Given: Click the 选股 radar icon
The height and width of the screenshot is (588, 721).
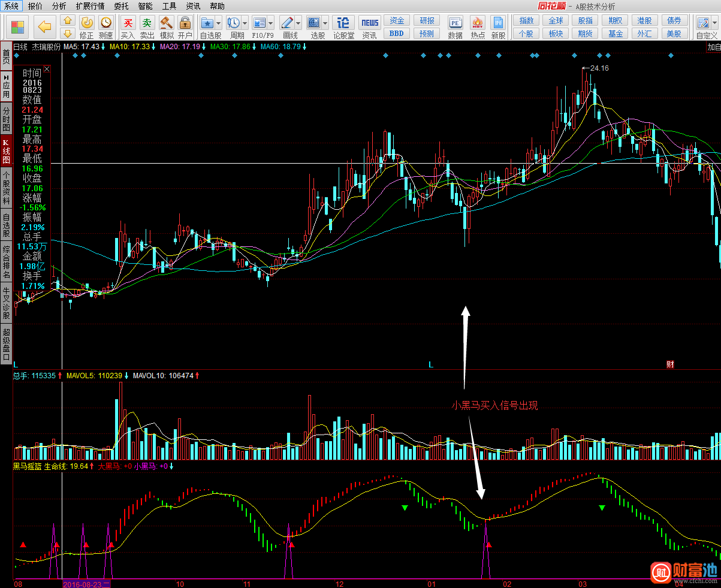Looking at the screenshot, I should tap(314, 23).
